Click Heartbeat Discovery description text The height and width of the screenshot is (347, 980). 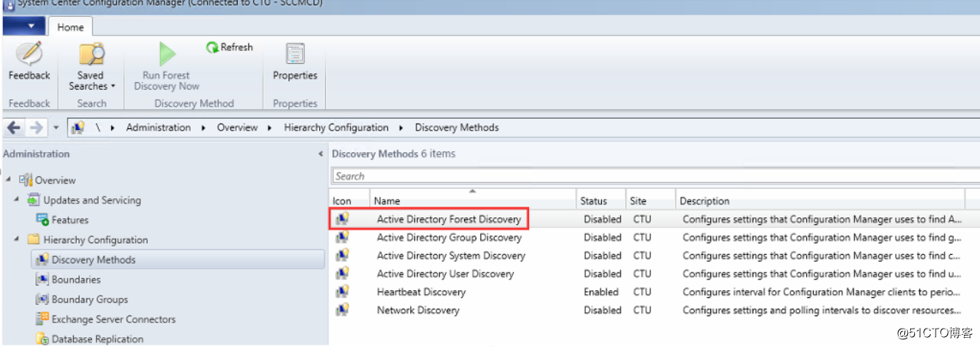[x=821, y=292]
